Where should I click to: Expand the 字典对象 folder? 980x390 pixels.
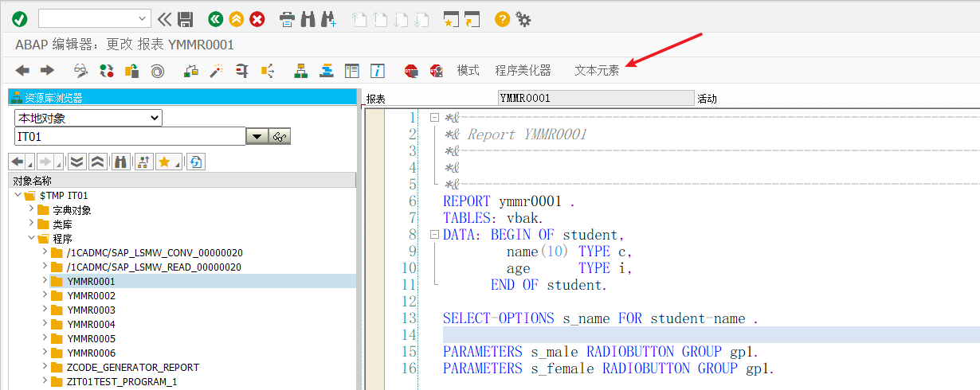[32, 209]
